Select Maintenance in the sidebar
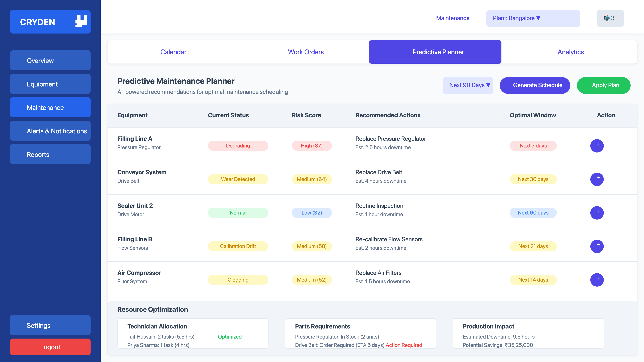Image resolution: width=644 pixels, height=362 pixels. point(50,107)
